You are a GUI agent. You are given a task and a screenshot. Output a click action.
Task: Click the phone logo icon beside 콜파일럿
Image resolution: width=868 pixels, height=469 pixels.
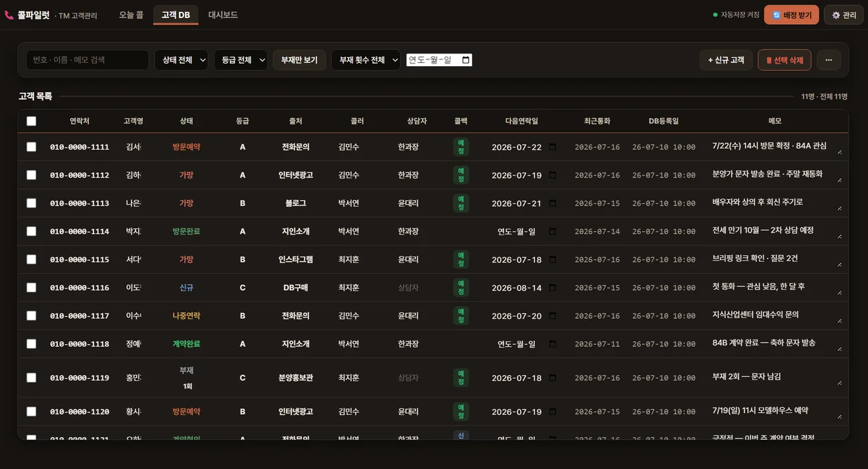click(x=9, y=15)
